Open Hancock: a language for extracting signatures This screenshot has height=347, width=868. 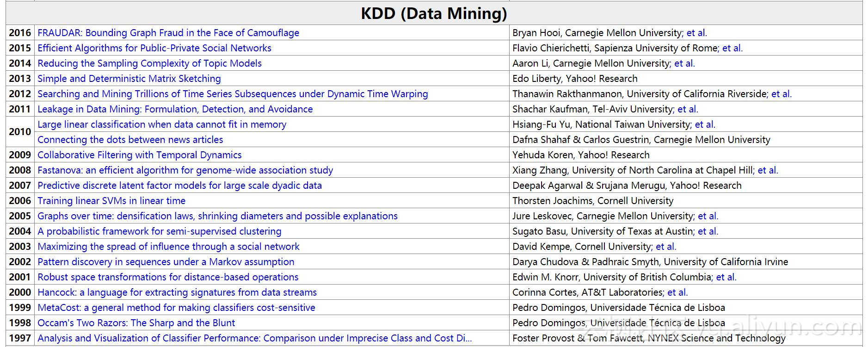pos(177,292)
